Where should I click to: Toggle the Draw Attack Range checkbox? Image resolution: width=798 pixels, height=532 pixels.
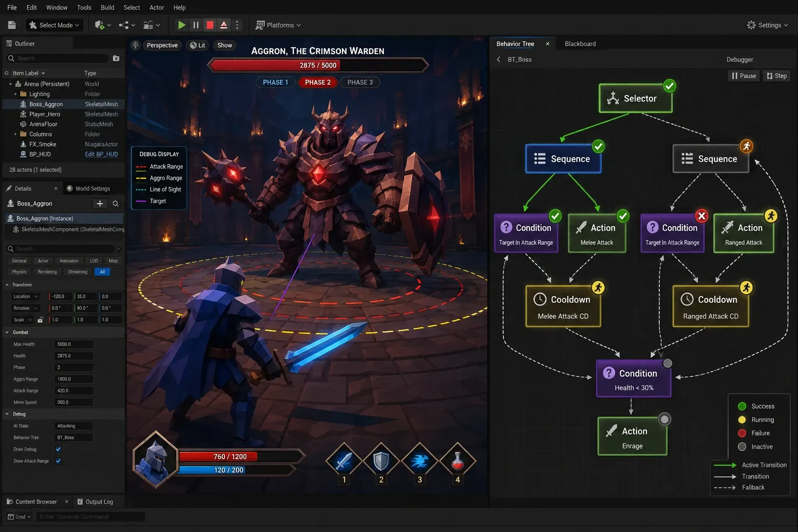[58, 461]
